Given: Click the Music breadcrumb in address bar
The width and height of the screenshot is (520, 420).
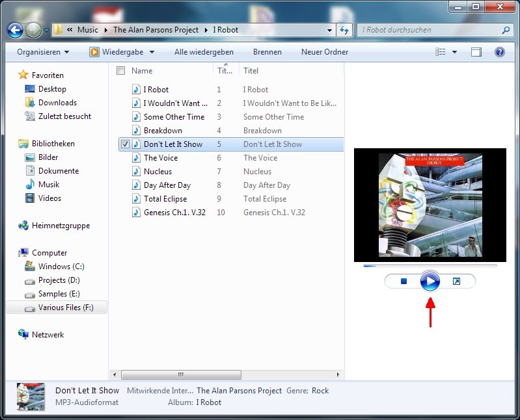Looking at the screenshot, I should (x=88, y=30).
